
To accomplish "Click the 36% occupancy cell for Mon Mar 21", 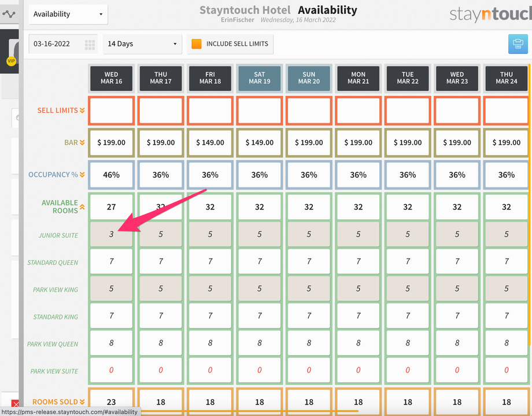I will (359, 175).
